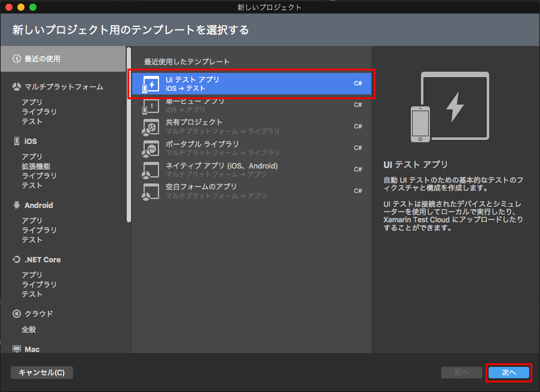Image resolution: width=540 pixels, height=392 pixels.
Task: Click the 単一ビュー アプリ template icon
Action: (151, 106)
